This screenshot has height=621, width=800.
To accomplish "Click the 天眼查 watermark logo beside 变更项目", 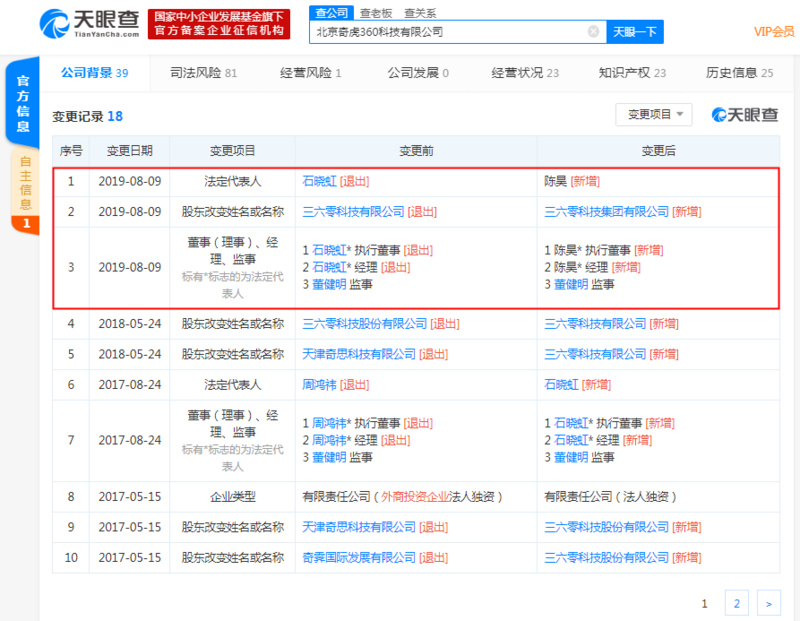I will (x=744, y=115).
